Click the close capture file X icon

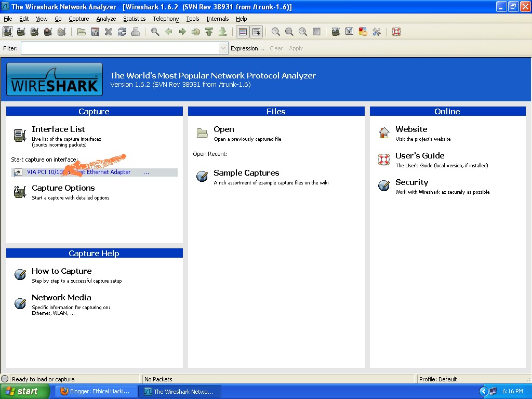click(x=109, y=32)
